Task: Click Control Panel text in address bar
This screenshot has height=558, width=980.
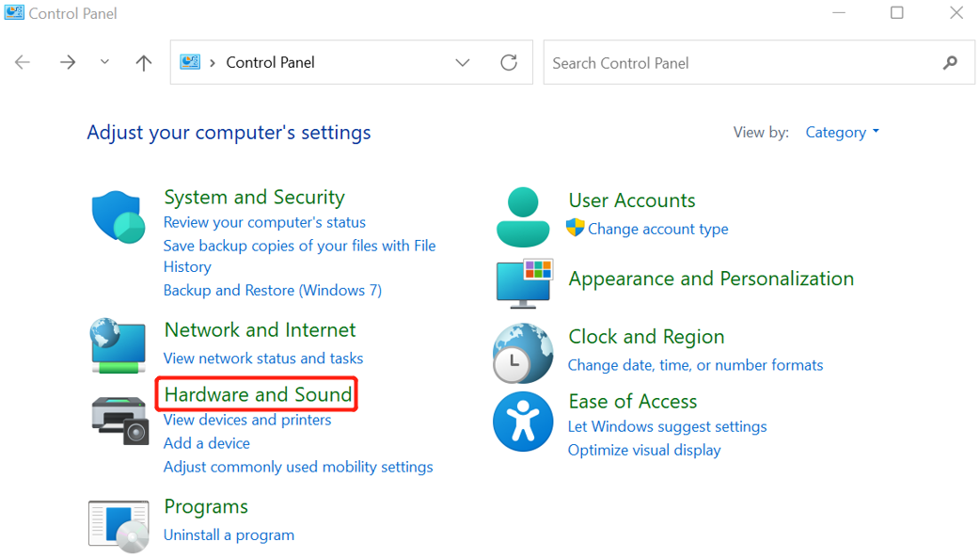Action: [270, 62]
